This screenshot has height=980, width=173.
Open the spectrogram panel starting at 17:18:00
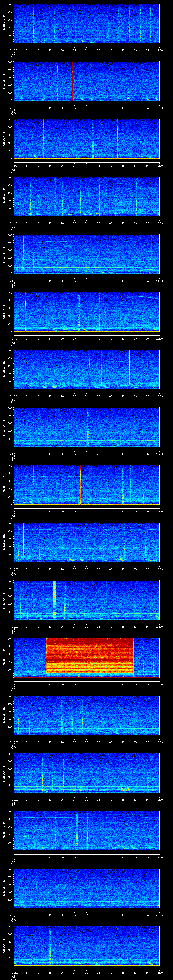tap(87, 139)
